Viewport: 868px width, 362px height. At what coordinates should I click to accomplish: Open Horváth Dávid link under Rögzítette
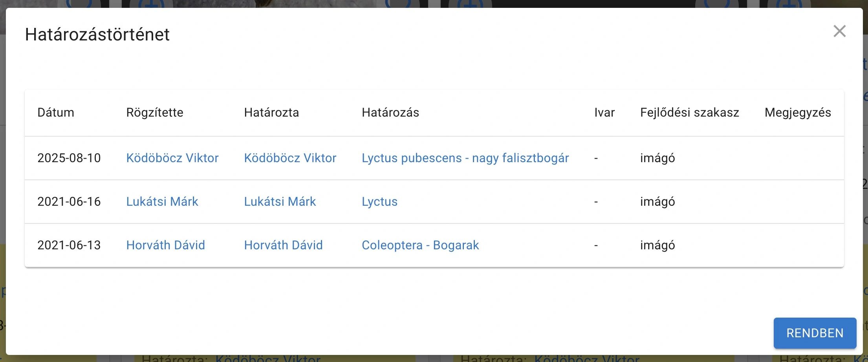pos(165,245)
